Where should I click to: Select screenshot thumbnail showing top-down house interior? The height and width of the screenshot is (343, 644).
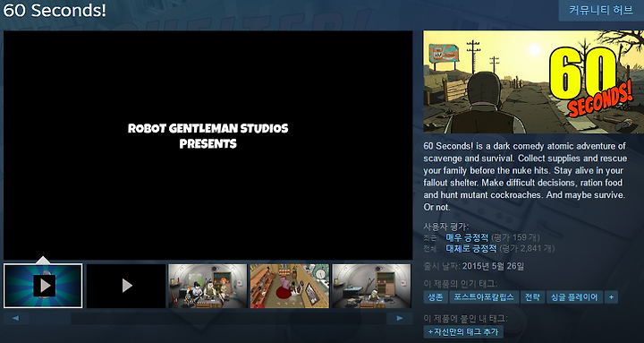click(290, 286)
